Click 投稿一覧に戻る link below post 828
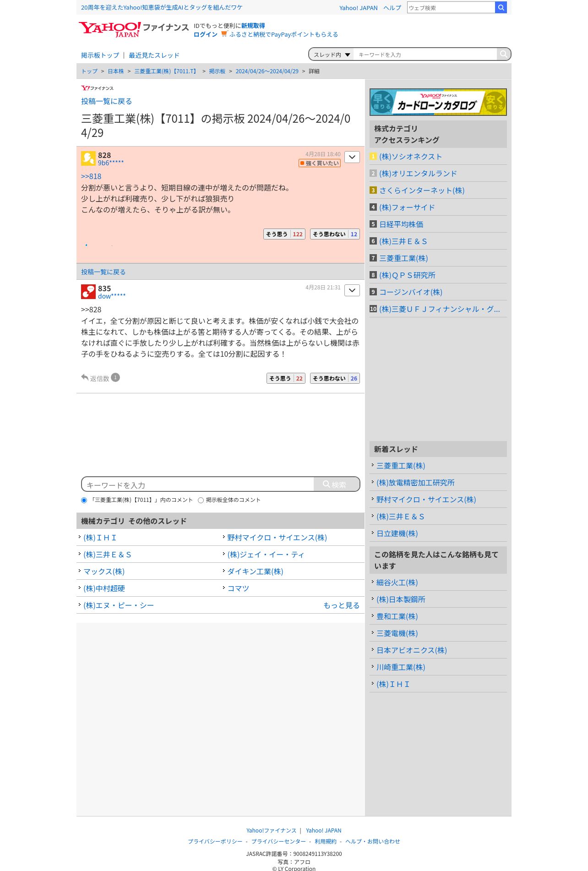The height and width of the screenshot is (871, 588). pos(103,272)
